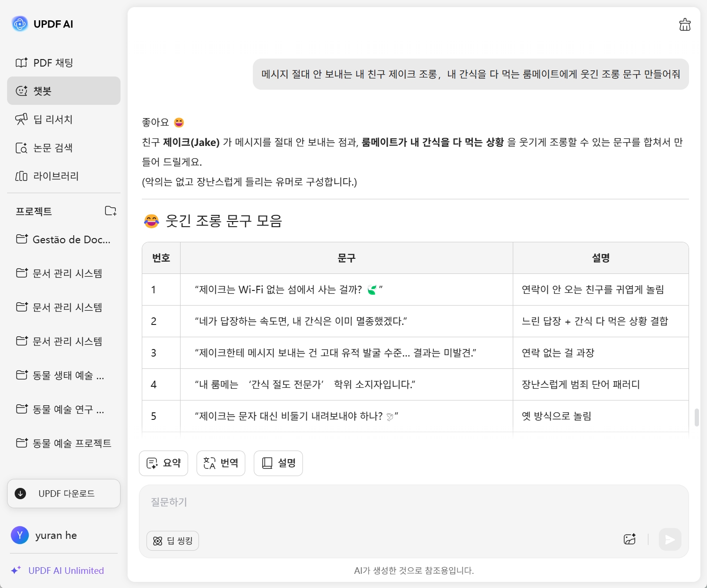Click the 설명 explain button
Screen dimensions: 707x588
pyautogui.click(x=278, y=463)
